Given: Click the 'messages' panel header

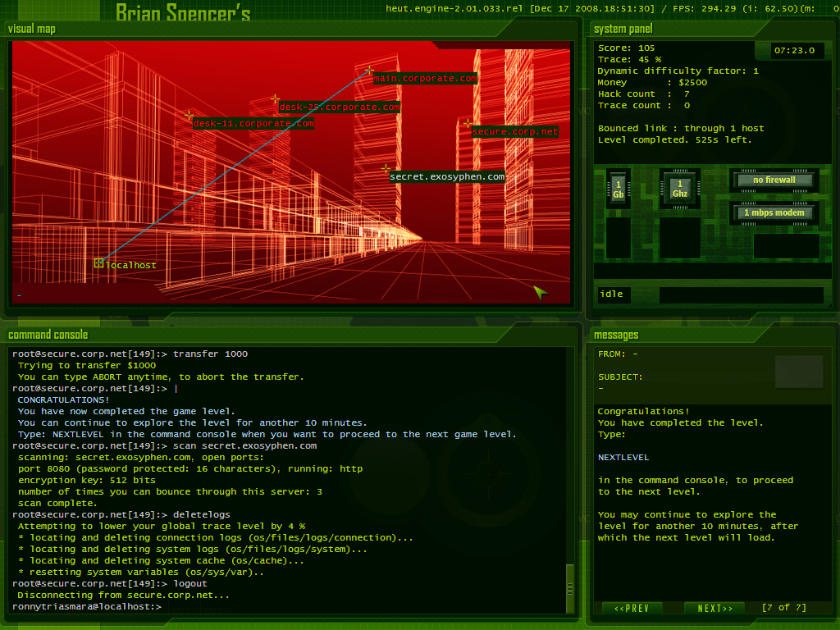Looking at the screenshot, I should pos(615,335).
